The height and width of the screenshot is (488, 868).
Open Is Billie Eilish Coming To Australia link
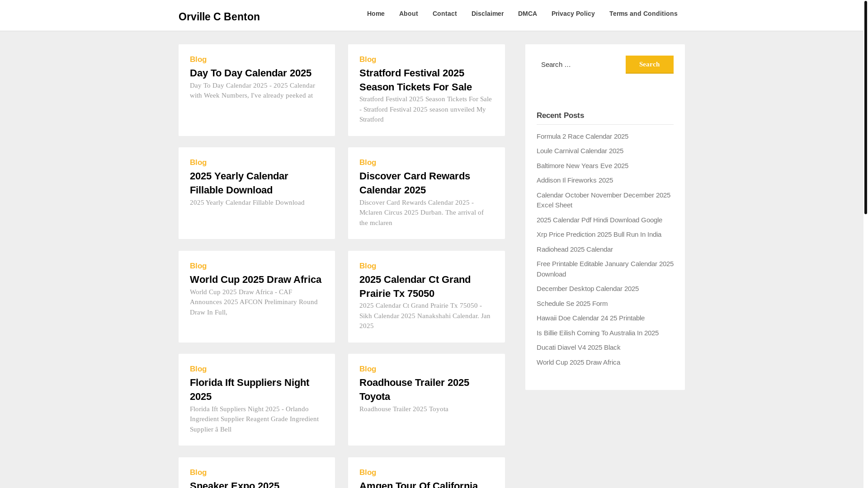click(x=597, y=333)
